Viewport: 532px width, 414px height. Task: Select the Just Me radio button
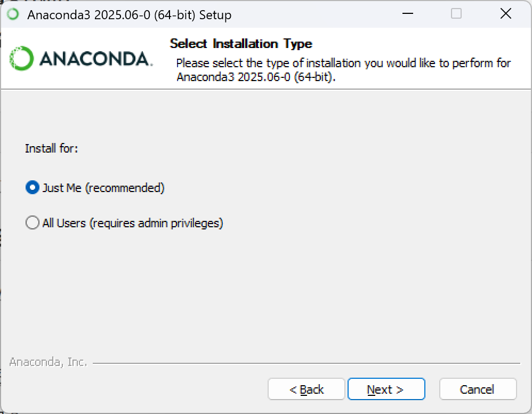pyautogui.click(x=33, y=188)
